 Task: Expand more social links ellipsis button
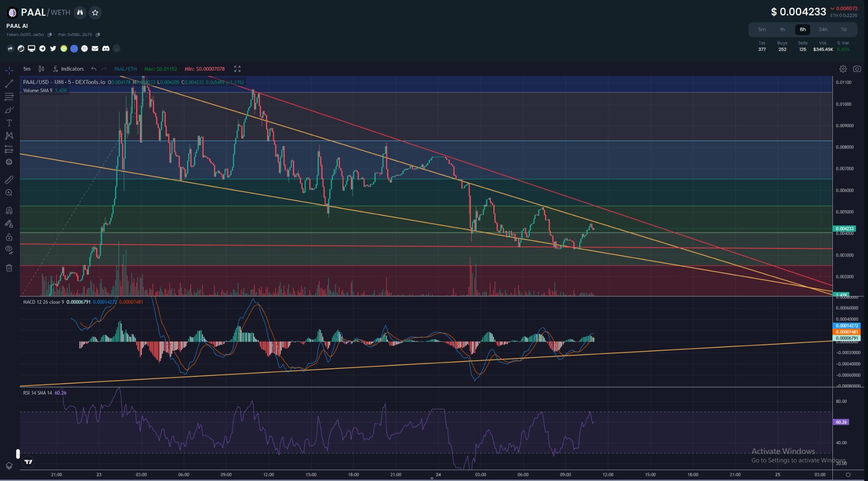tap(117, 49)
